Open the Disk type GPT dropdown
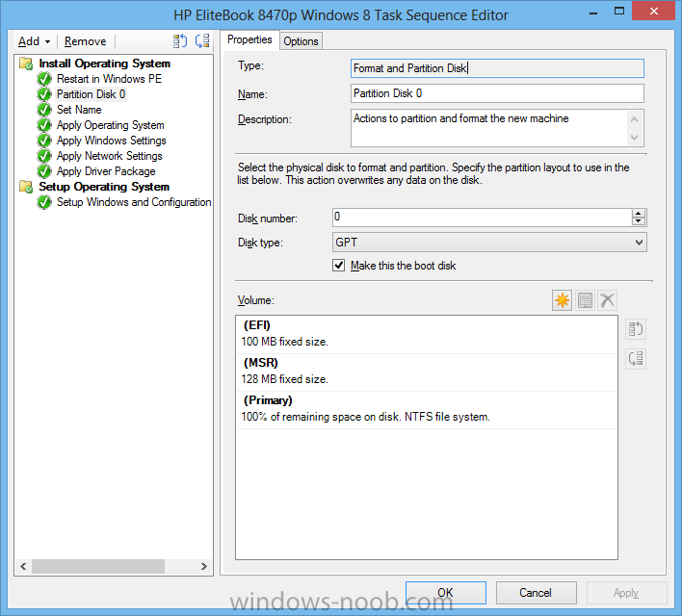Image resolution: width=682 pixels, height=616 pixels. 489,243
